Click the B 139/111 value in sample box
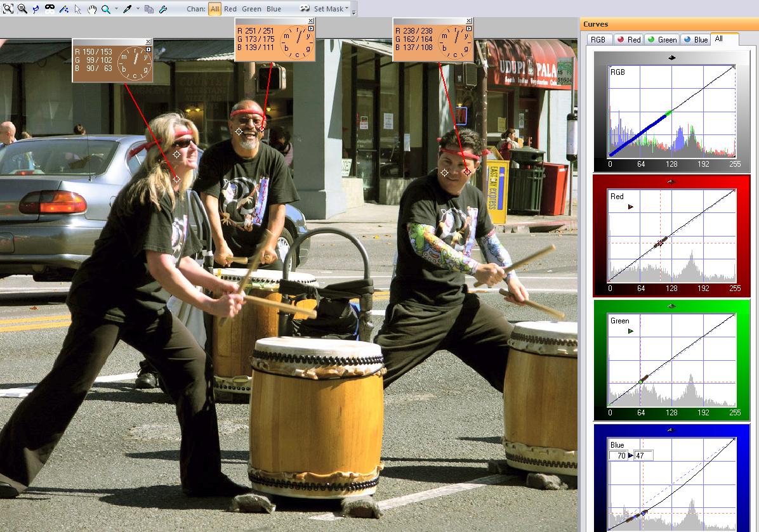 (256, 48)
